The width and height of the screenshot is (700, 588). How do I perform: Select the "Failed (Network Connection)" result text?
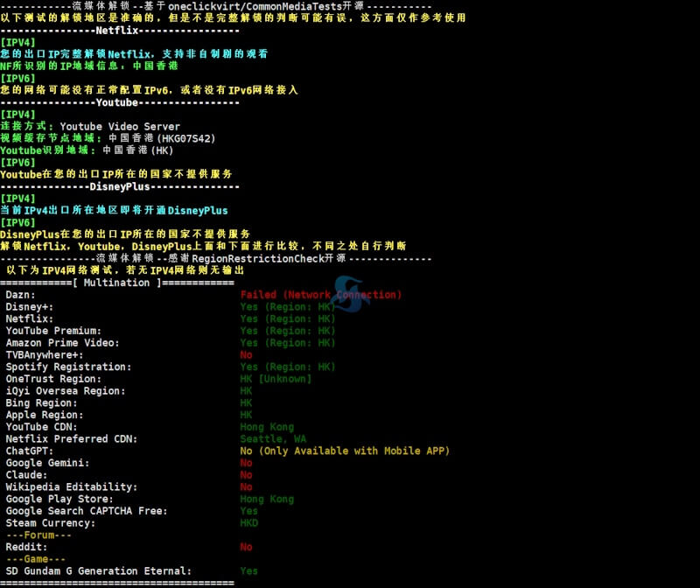(x=321, y=295)
